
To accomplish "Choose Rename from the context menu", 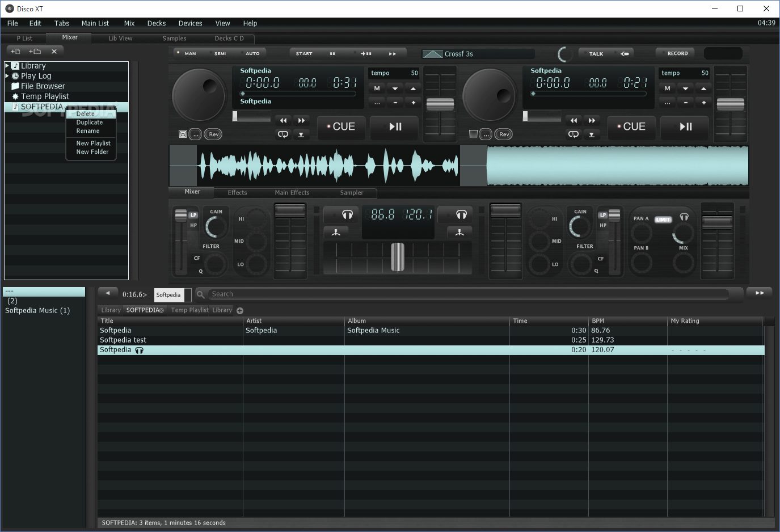I will 88,131.
